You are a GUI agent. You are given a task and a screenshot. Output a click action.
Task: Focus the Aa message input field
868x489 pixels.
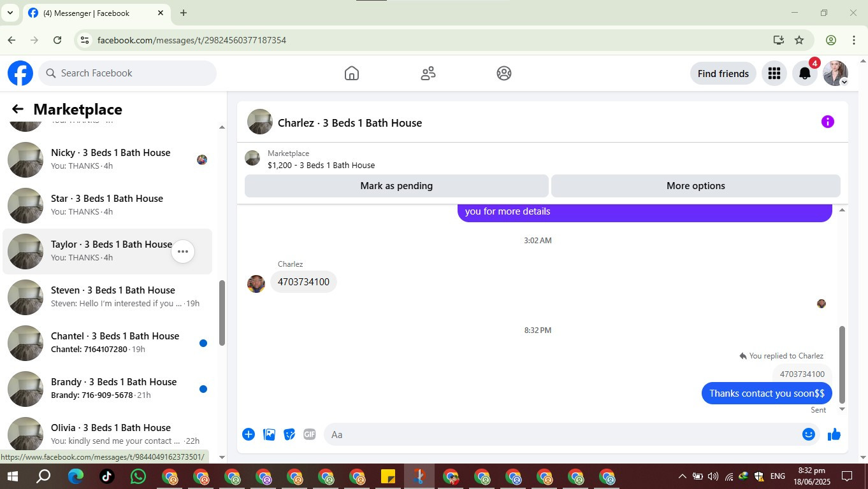click(561, 434)
